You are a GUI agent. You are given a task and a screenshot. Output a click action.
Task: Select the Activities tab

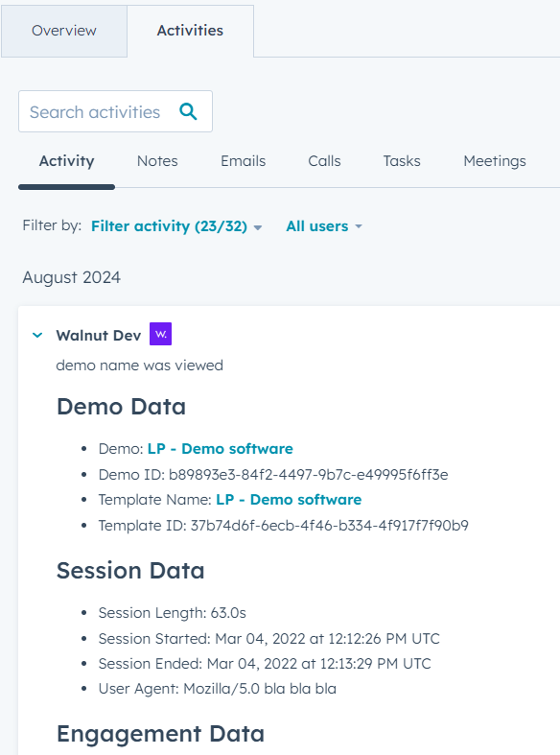tap(190, 31)
